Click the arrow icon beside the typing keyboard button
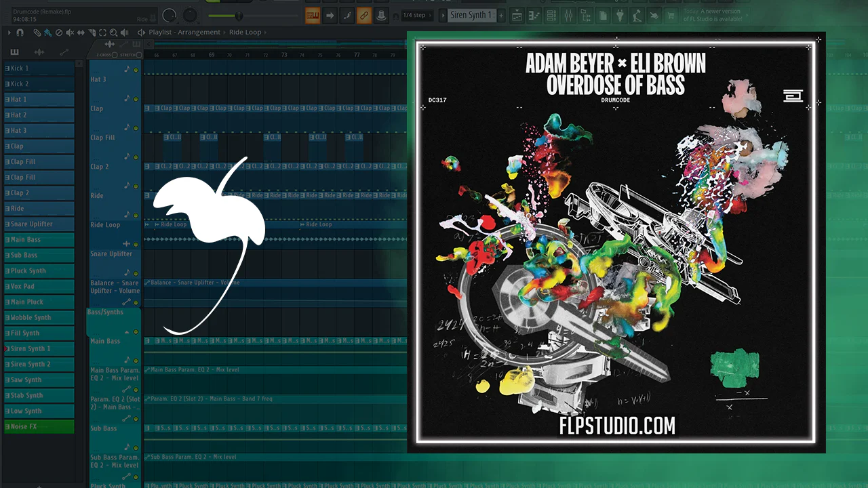Image resolution: width=868 pixels, height=488 pixels. pyautogui.click(x=330, y=15)
